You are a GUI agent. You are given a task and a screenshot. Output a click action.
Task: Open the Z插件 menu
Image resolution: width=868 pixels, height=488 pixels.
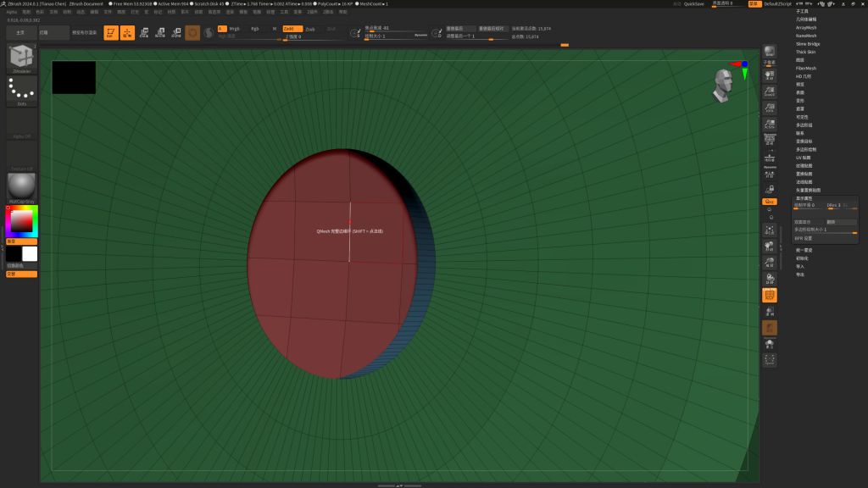tap(312, 12)
